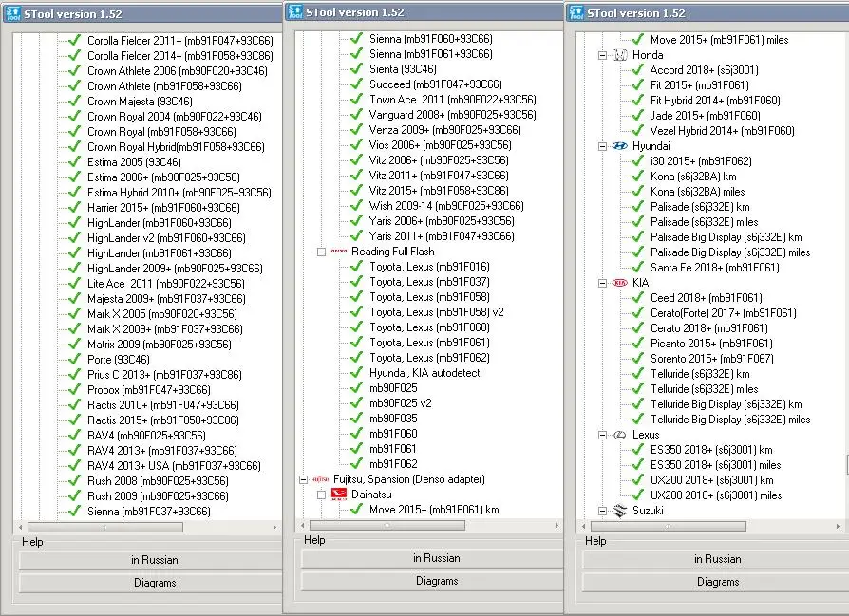
Task: Click the green check beside Sienta (93C46)
Action: (356, 68)
